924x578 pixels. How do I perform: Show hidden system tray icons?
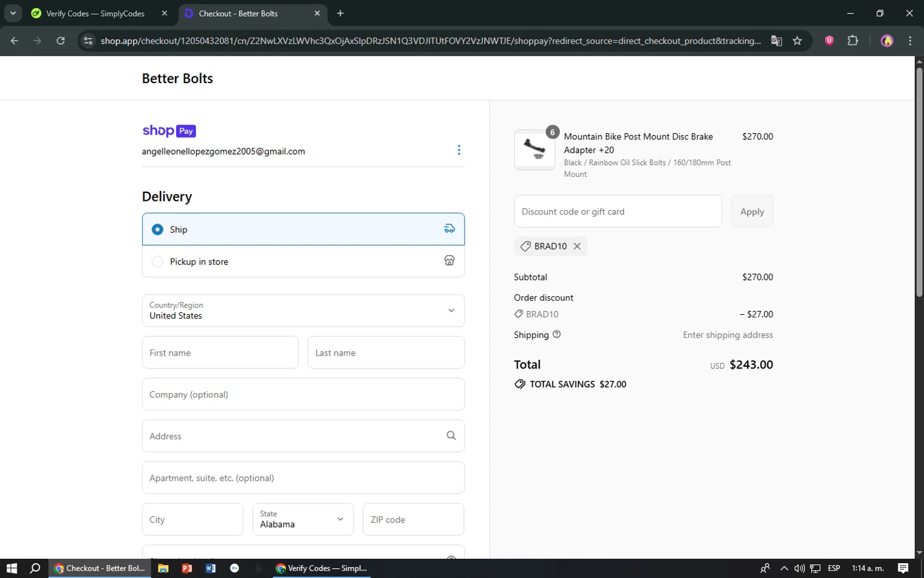point(784,568)
